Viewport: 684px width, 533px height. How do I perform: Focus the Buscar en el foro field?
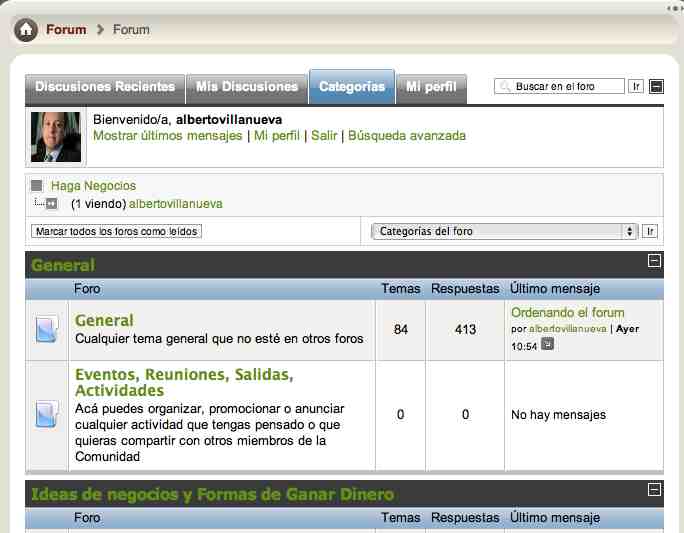coord(559,86)
